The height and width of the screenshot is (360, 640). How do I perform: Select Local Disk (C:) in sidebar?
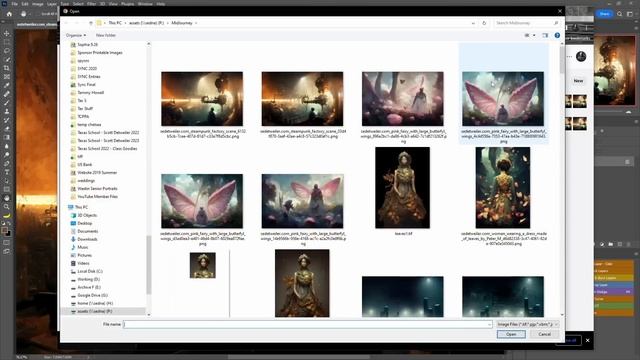(90, 271)
